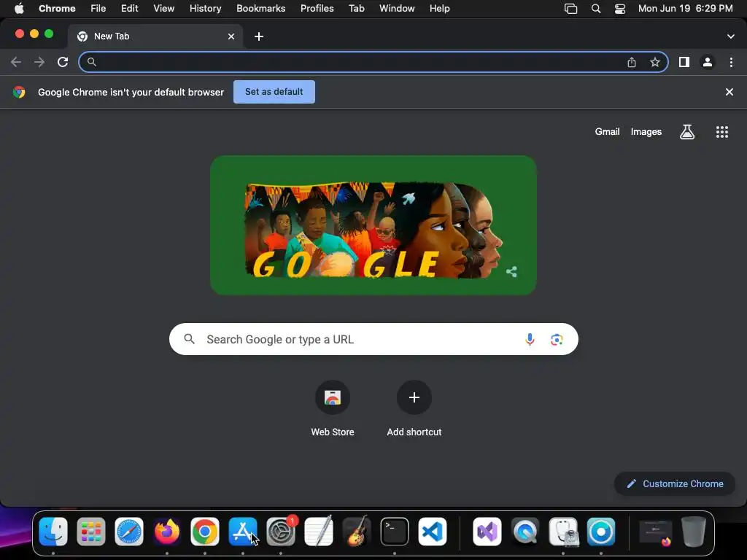
Task: Open Visual Studio from the Dock
Action: pos(487,532)
